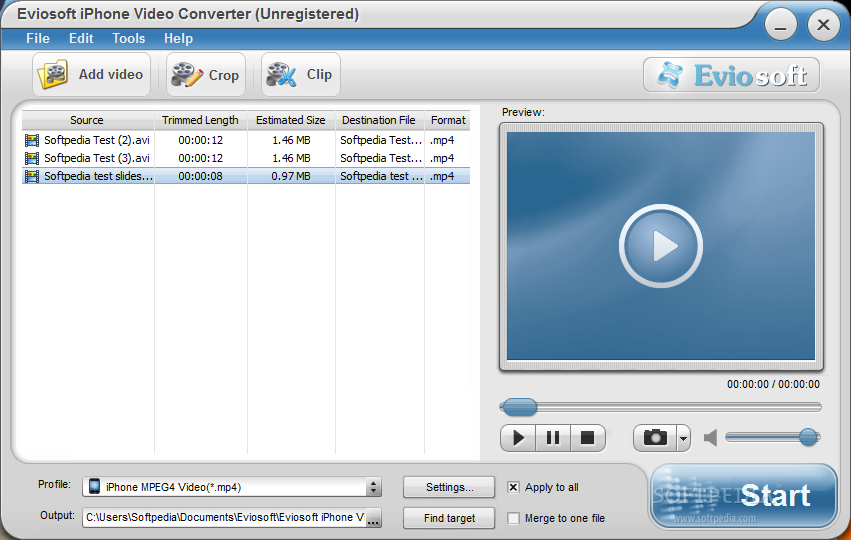Click the Add video toolbar button

click(x=91, y=74)
